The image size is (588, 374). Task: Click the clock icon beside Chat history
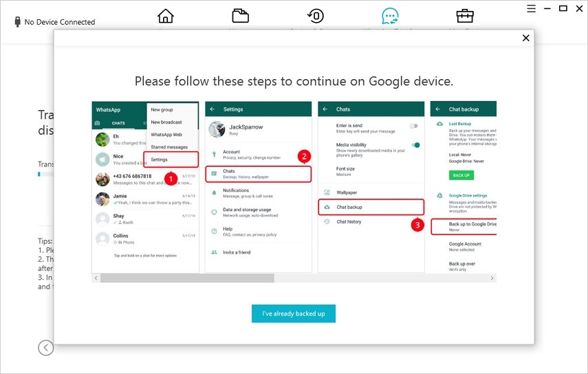point(327,222)
